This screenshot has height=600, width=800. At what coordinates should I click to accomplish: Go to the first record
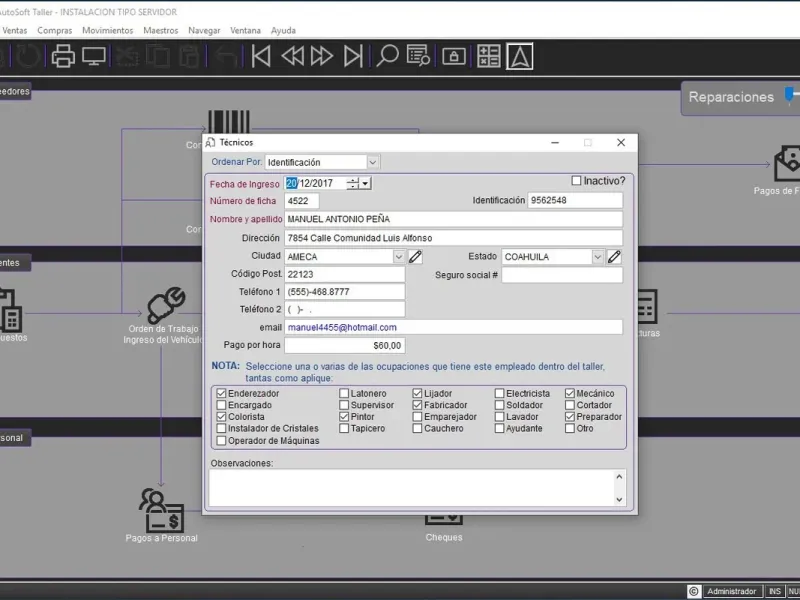click(261, 56)
